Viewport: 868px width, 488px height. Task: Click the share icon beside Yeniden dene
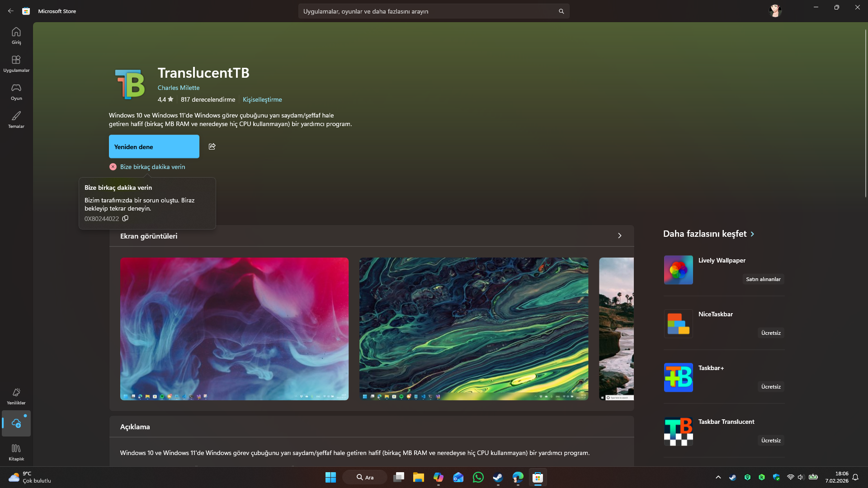(x=212, y=146)
